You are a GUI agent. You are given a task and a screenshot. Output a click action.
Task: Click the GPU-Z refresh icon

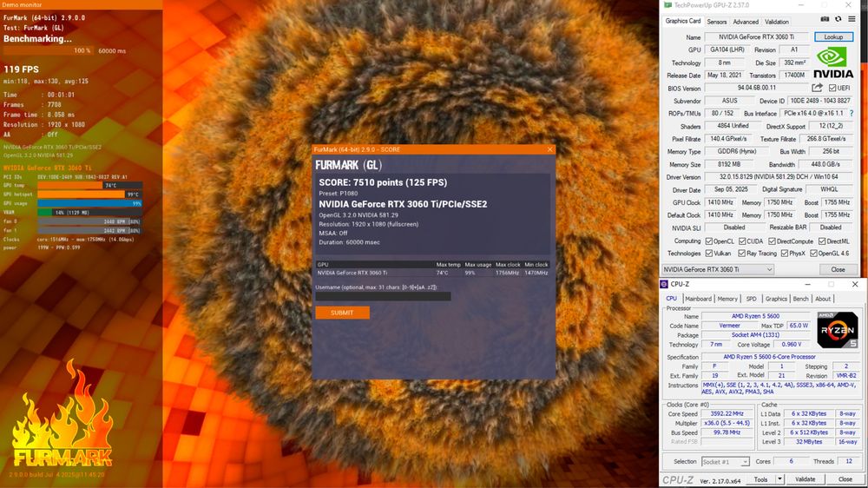pos(838,19)
